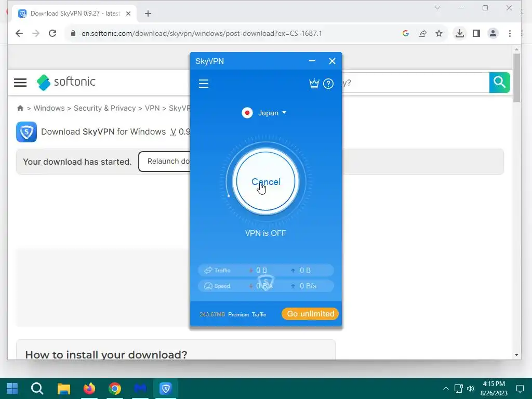
Task: Click the 243.67MB Premium Traffic label
Action: click(233, 314)
